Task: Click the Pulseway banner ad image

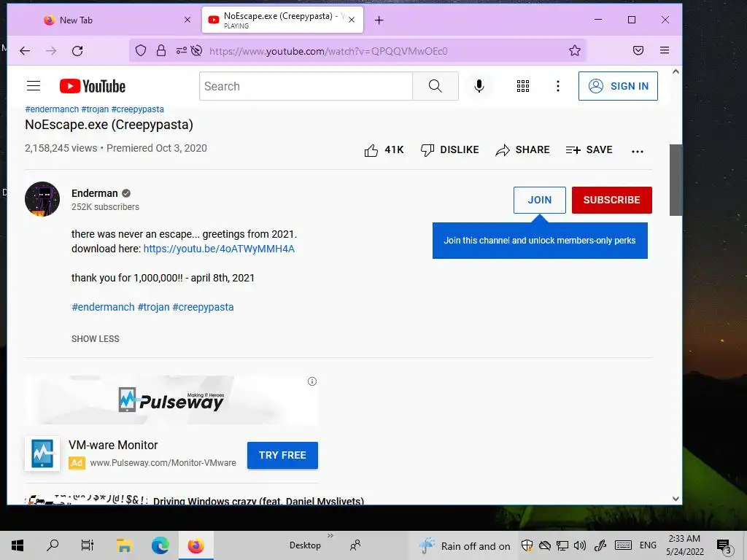Action: [x=171, y=400]
